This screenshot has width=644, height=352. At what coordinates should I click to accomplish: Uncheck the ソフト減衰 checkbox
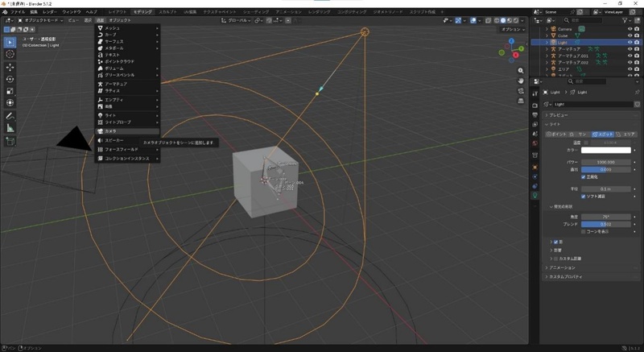coord(583,197)
